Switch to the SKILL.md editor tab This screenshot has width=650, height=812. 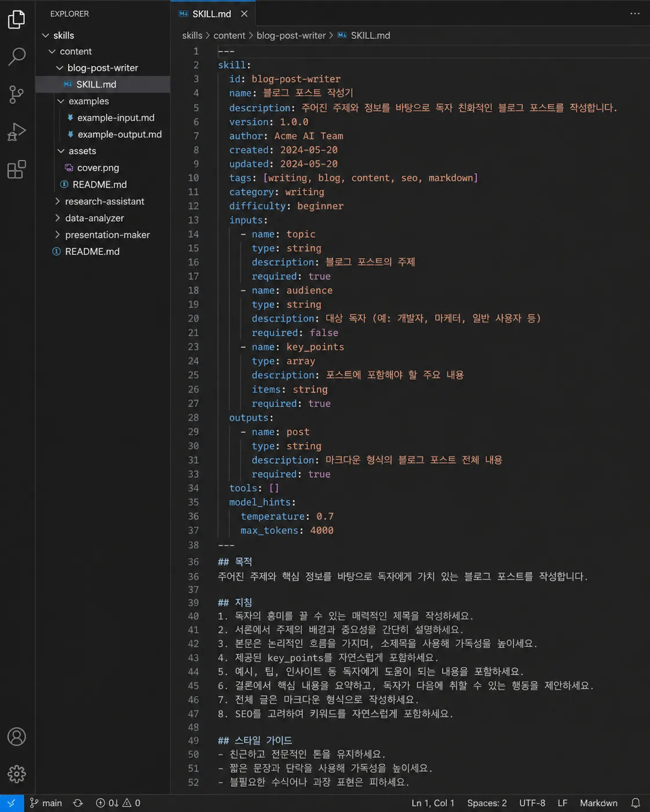210,13
